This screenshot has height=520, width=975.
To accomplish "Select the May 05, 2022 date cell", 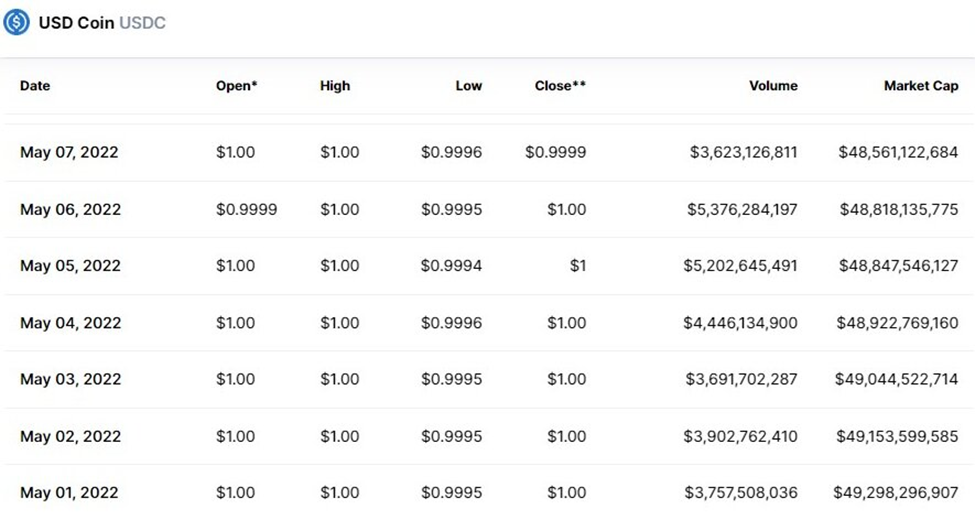I will (x=70, y=266).
